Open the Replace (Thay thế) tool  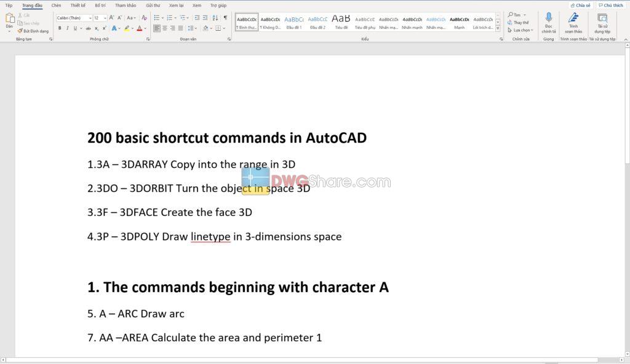(x=519, y=22)
